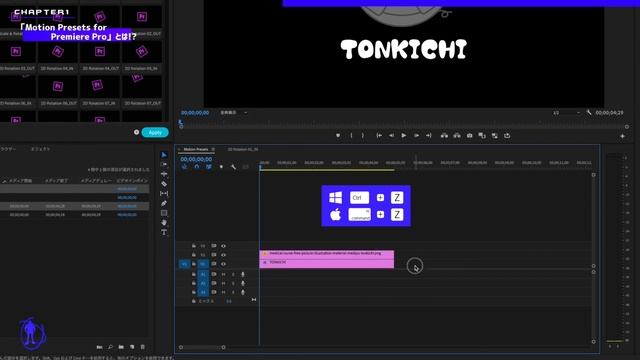
Task: Go to Out point
Action: pos(429,136)
